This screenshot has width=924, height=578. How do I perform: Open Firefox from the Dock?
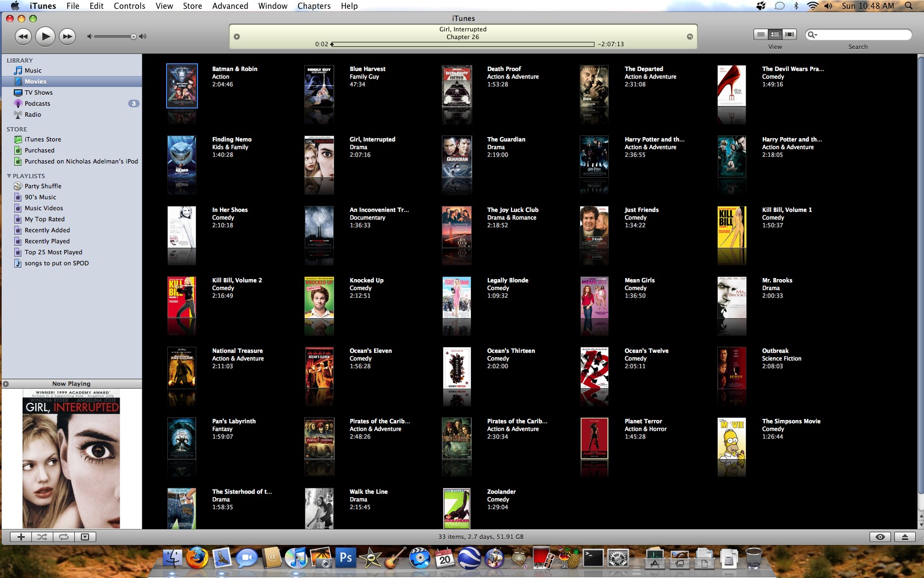tap(197, 558)
